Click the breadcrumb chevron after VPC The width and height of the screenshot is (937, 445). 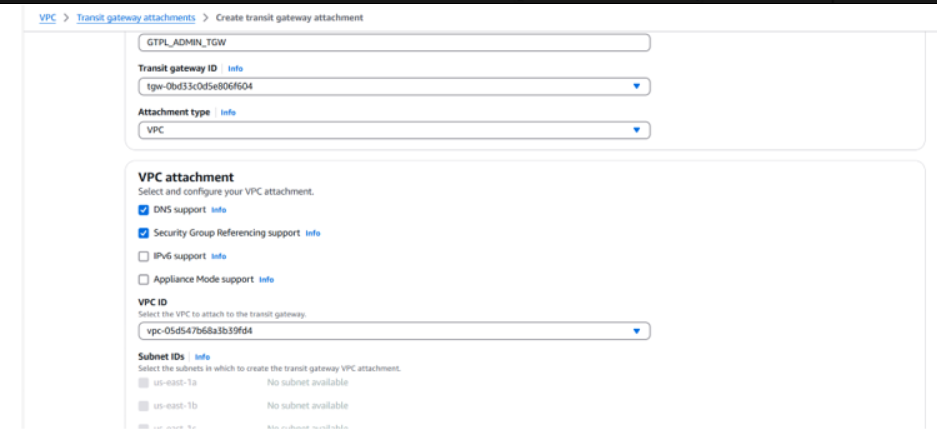click(x=66, y=18)
